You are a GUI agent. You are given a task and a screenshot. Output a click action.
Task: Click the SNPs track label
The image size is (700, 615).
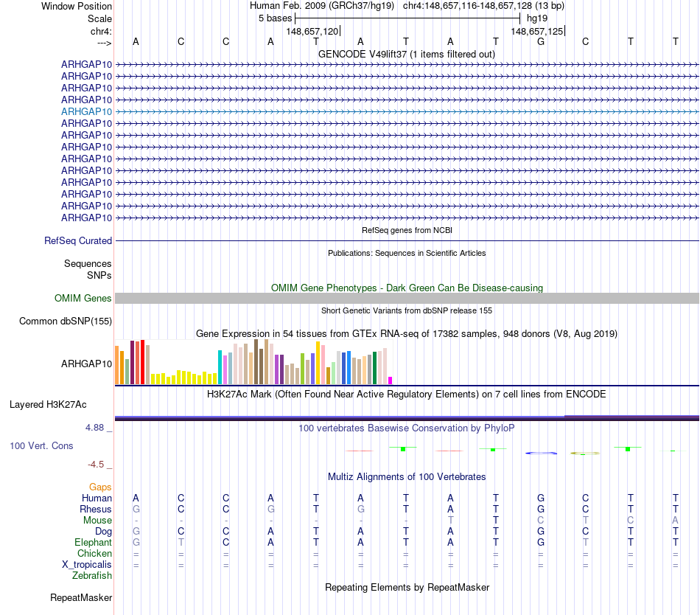coord(99,276)
